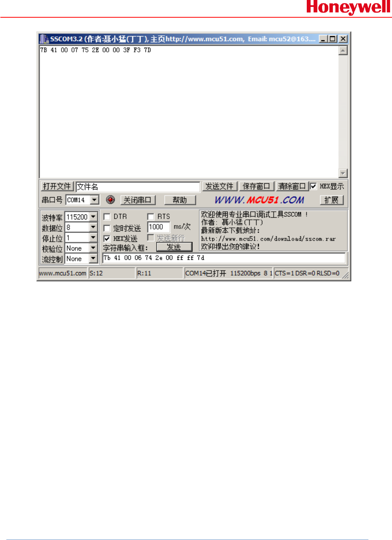Screen dimensions: 392x540
Task: Click the COM14已打开 115200bps status
Action: pyautogui.click(x=228, y=273)
